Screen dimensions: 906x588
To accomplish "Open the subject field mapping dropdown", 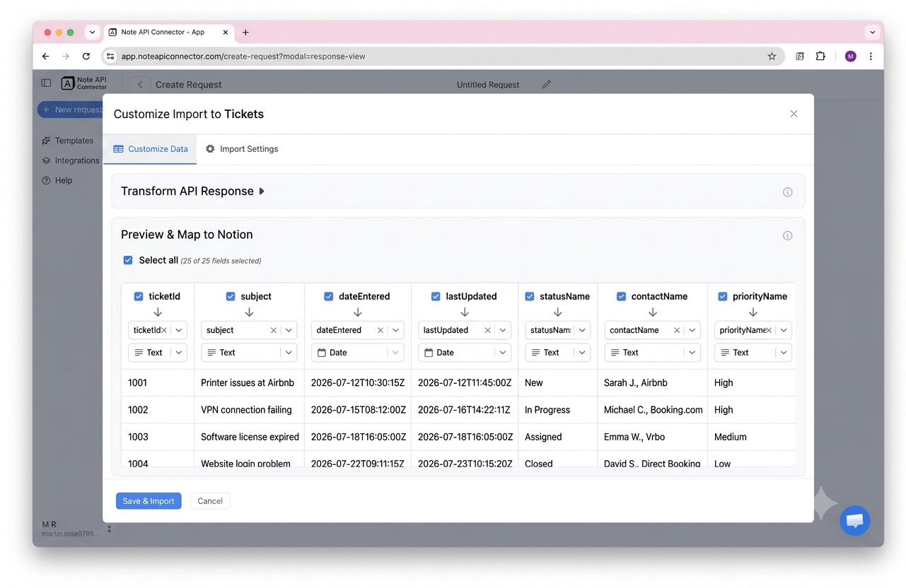I will (289, 330).
